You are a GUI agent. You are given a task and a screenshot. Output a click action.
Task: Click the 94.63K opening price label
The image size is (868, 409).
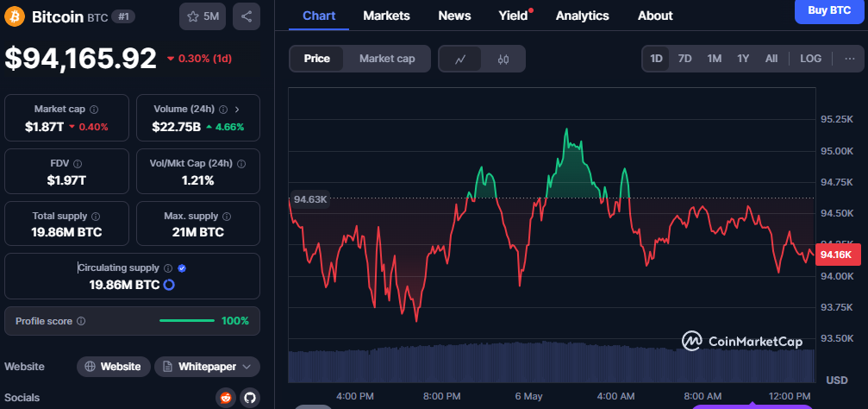coord(310,199)
